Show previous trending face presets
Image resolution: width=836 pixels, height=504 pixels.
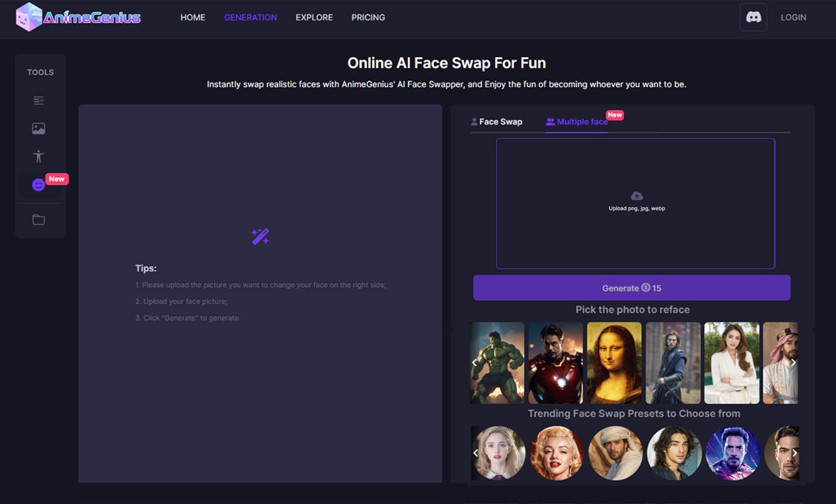tap(475, 453)
